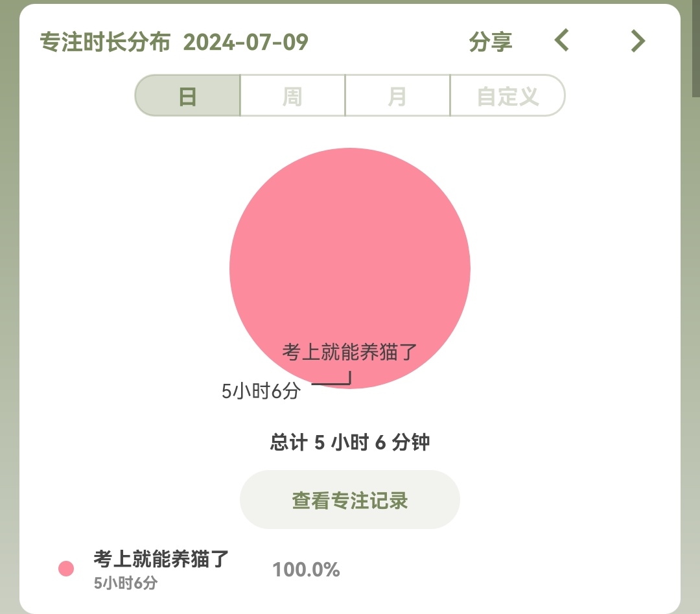Screen dimensions: 700x614
Task: Select the 日 (day) view tab
Action: coord(187,96)
